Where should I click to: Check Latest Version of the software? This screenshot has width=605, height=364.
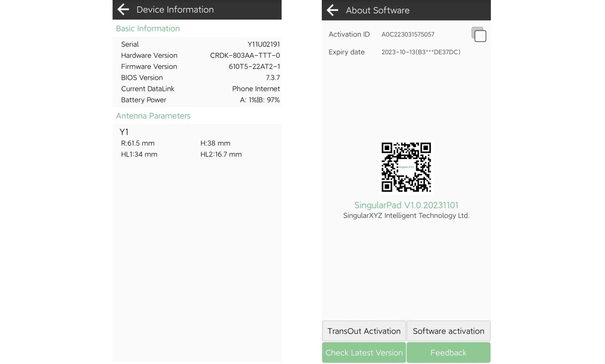click(x=364, y=352)
